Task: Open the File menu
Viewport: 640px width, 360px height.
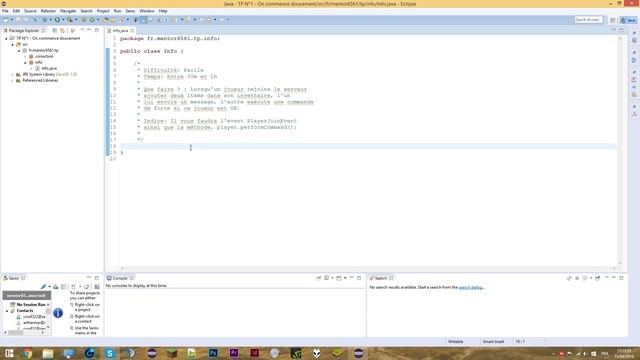Action: click(x=5, y=11)
